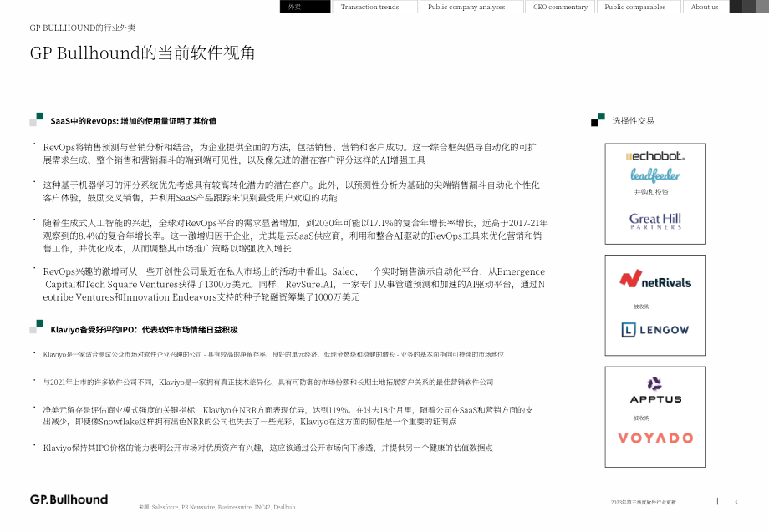This screenshot has width=769, height=532.
Task: Click the bullet starting 净美元留存是评估商业模式
Action: point(288,415)
